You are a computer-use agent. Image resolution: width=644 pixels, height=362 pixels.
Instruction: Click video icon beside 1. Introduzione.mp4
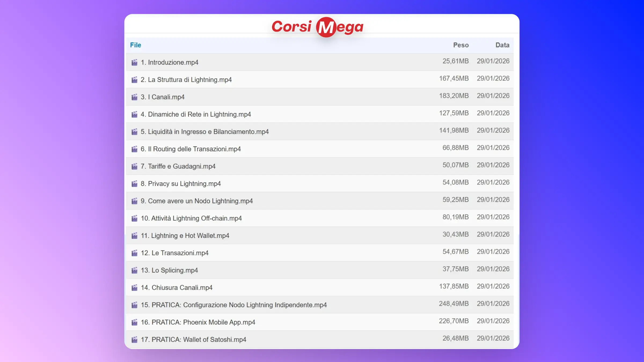click(134, 62)
